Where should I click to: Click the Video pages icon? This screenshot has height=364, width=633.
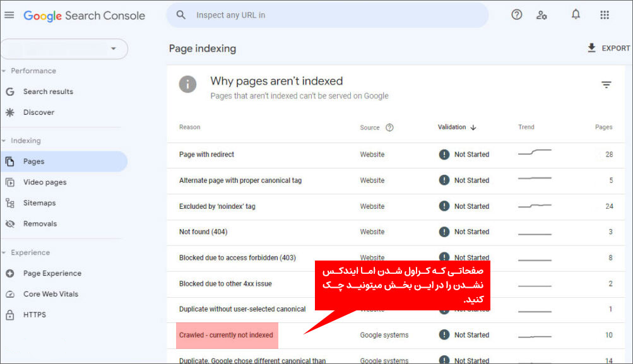[10, 182]
